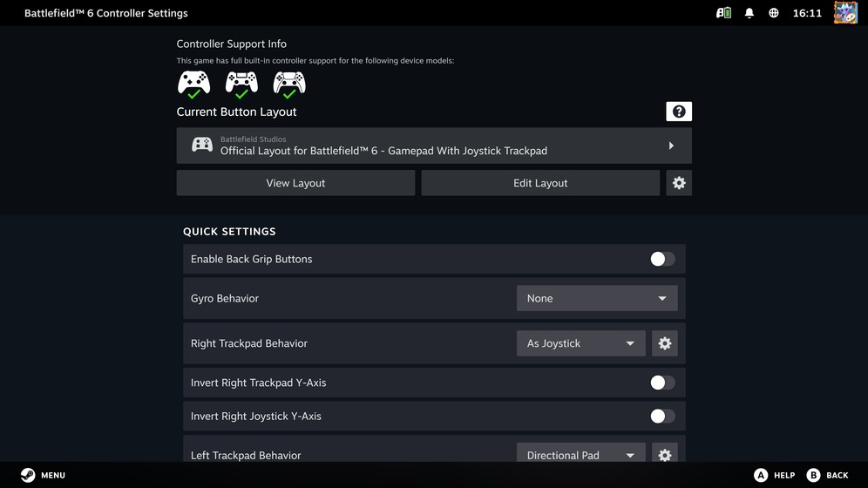This screenshot has height=488, width=868.
Task: Click the PlayStation 4 controller support icon
Action: coord(241,85)
